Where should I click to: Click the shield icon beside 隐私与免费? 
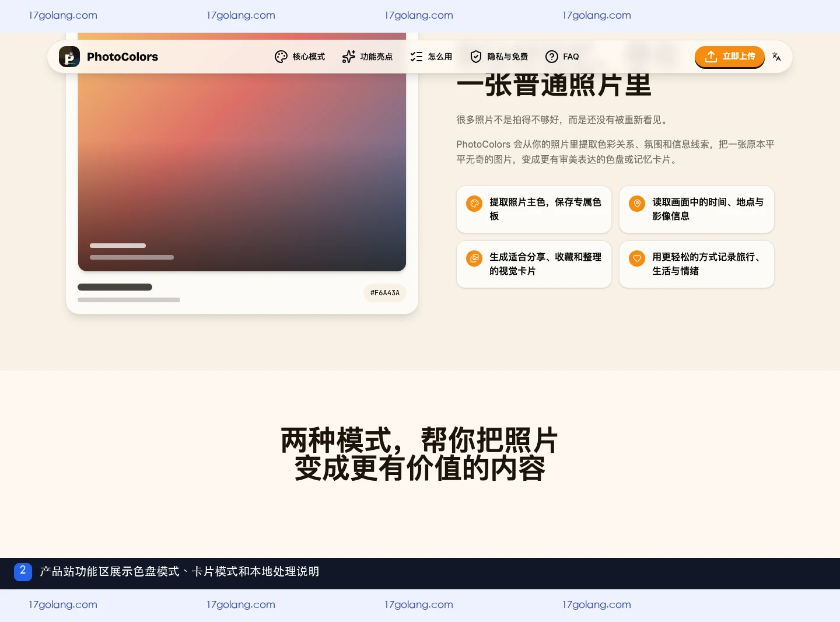(x=476, y=57)
